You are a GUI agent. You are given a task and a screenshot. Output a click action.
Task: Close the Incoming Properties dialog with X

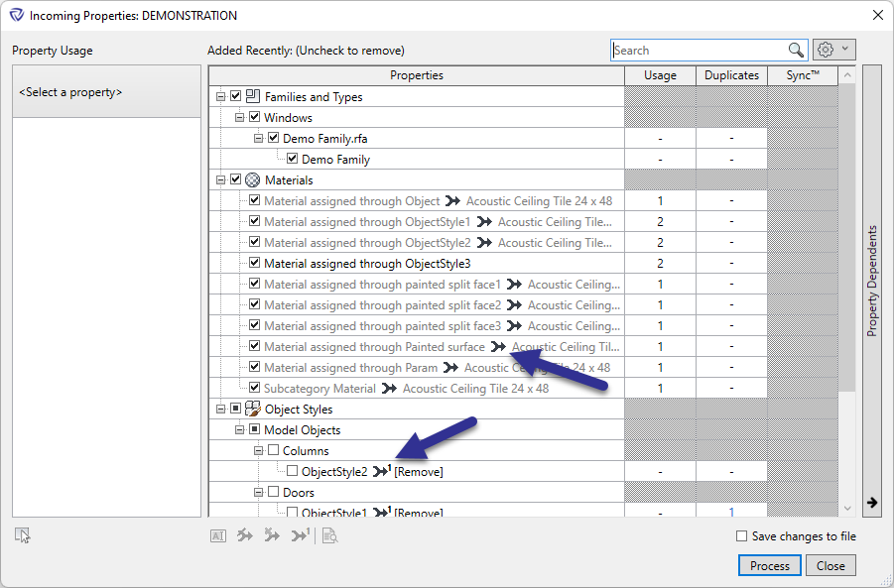(x=878, y=16)
